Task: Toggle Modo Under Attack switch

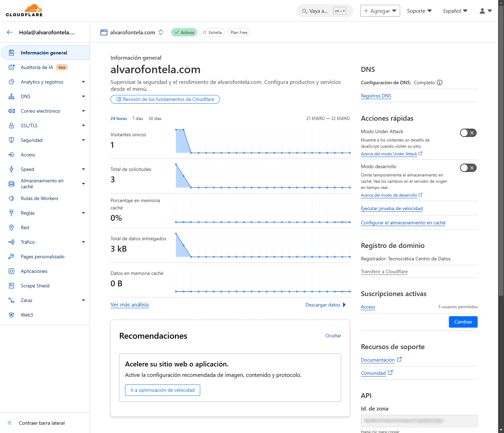Action: point(468,133)
